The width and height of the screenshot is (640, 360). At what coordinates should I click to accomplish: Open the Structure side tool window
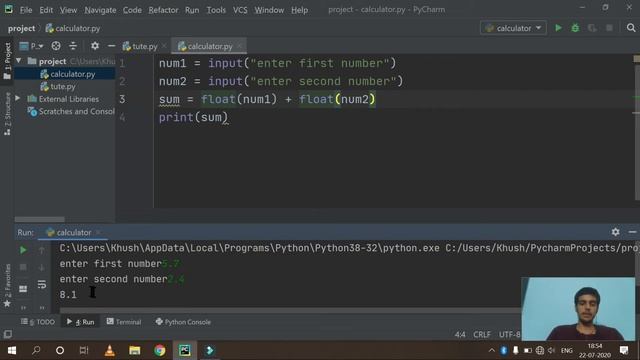[7, 114]
